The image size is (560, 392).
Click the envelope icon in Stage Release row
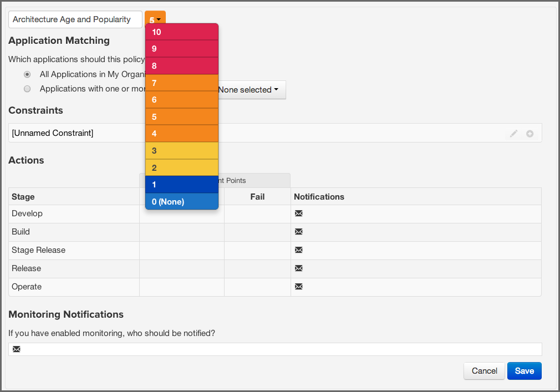[298, 250]
